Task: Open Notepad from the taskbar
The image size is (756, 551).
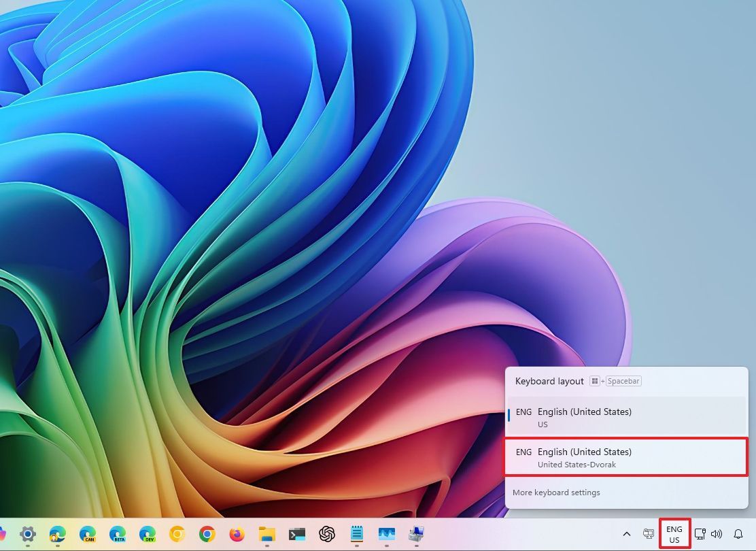Action: (x=357, y=534)
